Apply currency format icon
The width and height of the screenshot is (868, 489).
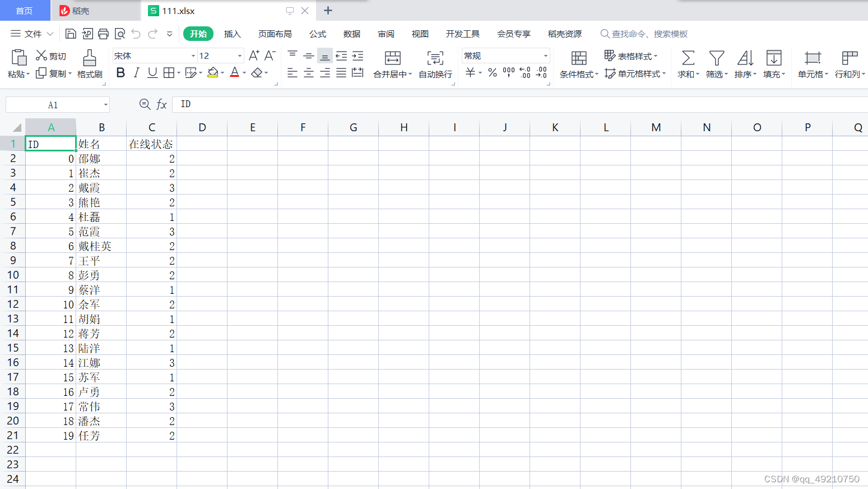pyautogui.click(x=470, y=72)
